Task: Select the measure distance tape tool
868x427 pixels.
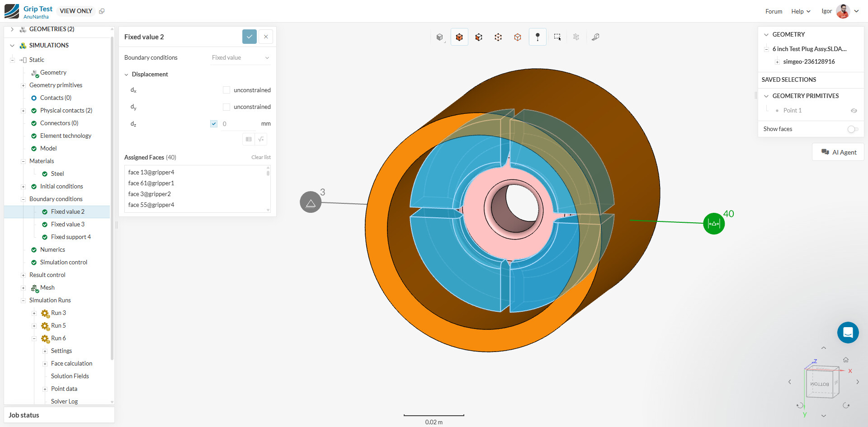Action: pos(595,37)
